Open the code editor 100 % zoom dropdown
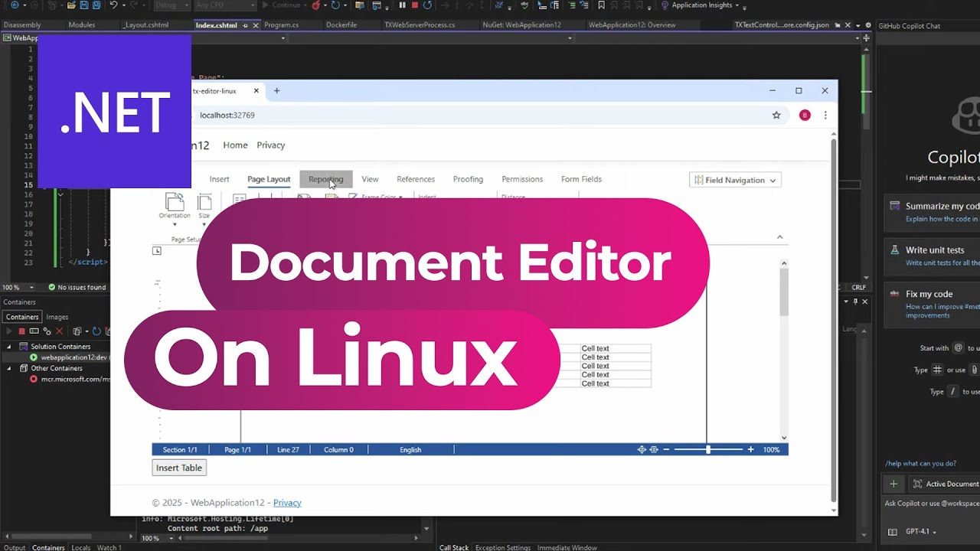This screenshot has height=551, width=980. pyautogui.click(x=31, y=288)
